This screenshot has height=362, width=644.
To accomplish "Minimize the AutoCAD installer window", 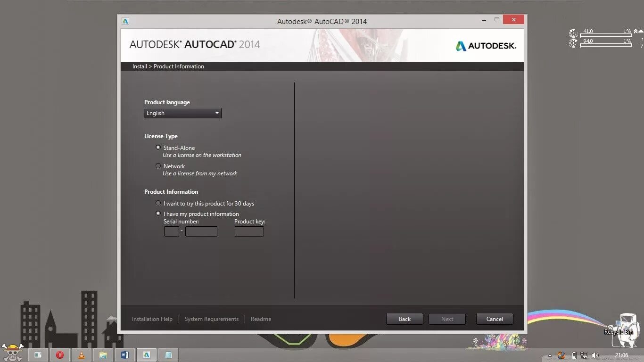I will pos(484,20).
